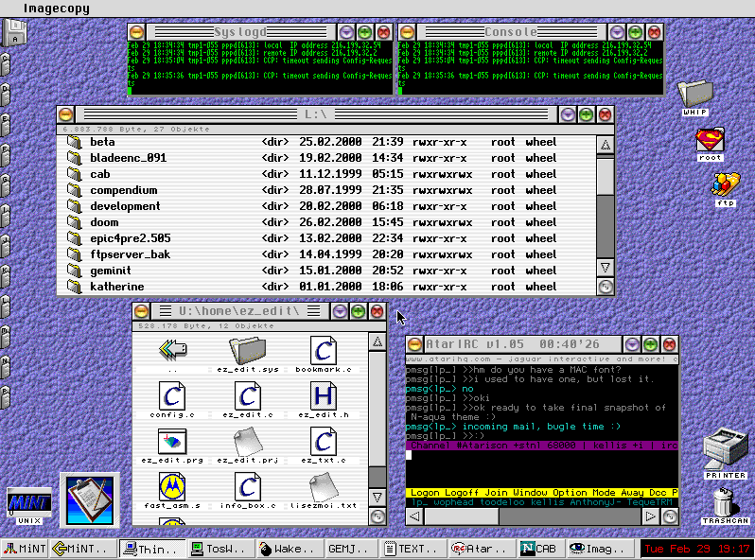The width and height of the screenshot is (755, 560).
Task: Open the TRASHCAN desktop icon
Action: [x=726, y=501]
